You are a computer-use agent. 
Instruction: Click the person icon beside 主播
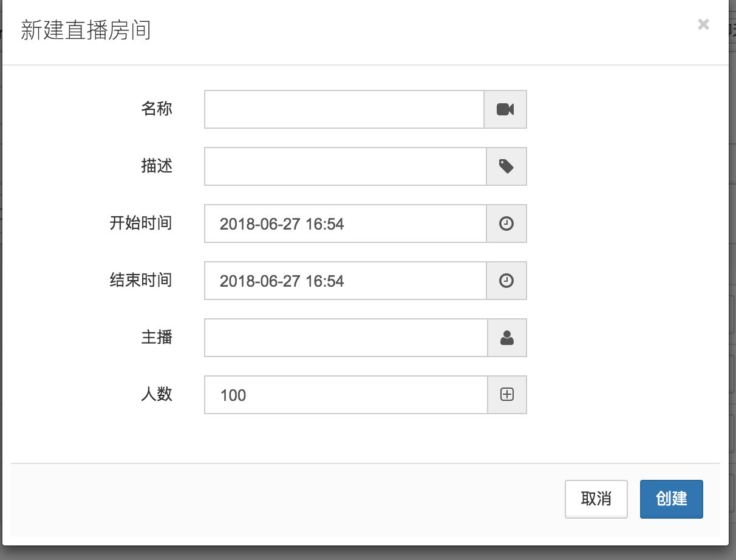pyautogui.click(x=507, y=338)
